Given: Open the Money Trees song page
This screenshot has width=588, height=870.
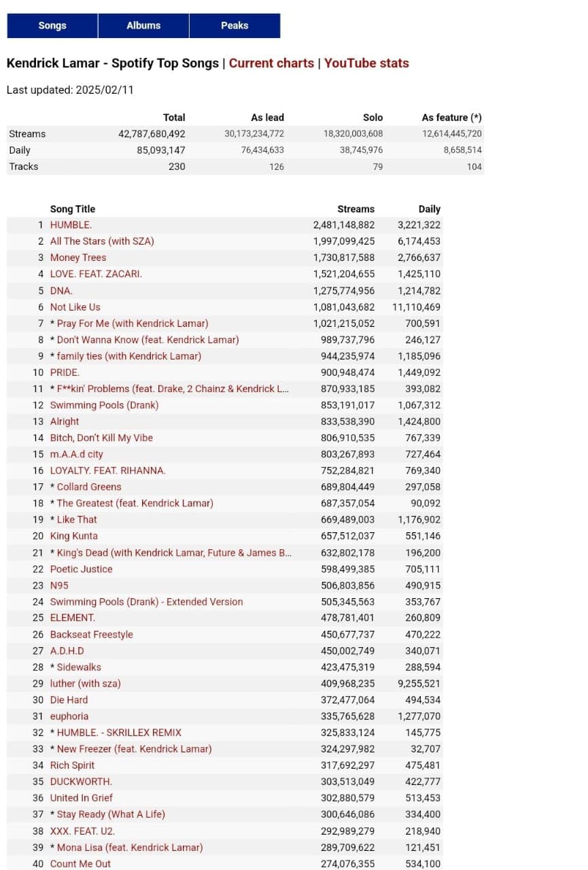Looking at the screenshot, I should (x=78, y=258).
